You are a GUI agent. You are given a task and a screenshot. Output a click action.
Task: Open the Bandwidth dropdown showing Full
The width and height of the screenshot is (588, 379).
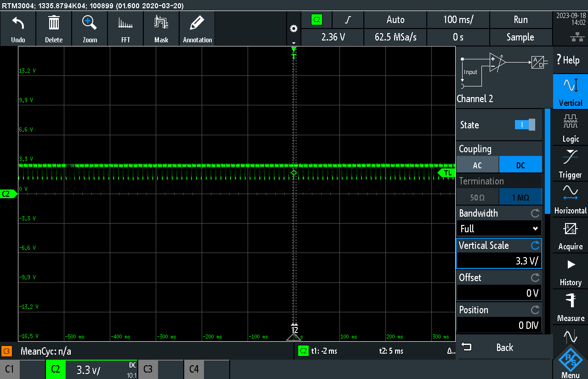click(499, 229)
